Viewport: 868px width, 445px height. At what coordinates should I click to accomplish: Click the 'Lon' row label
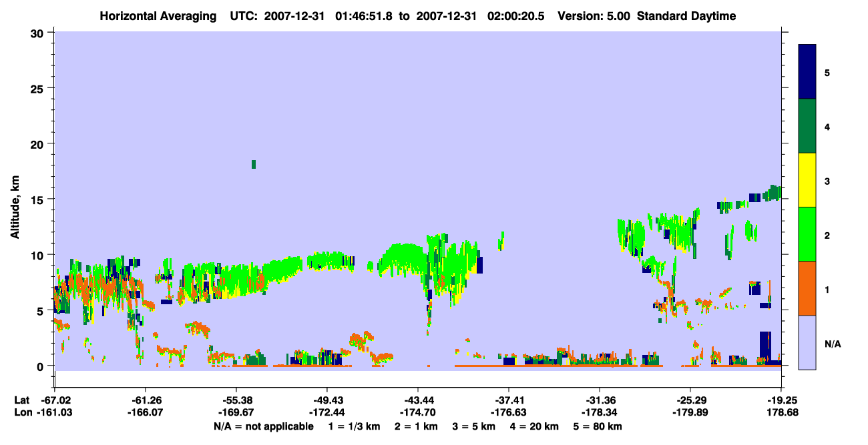click(x=22, y=412)
